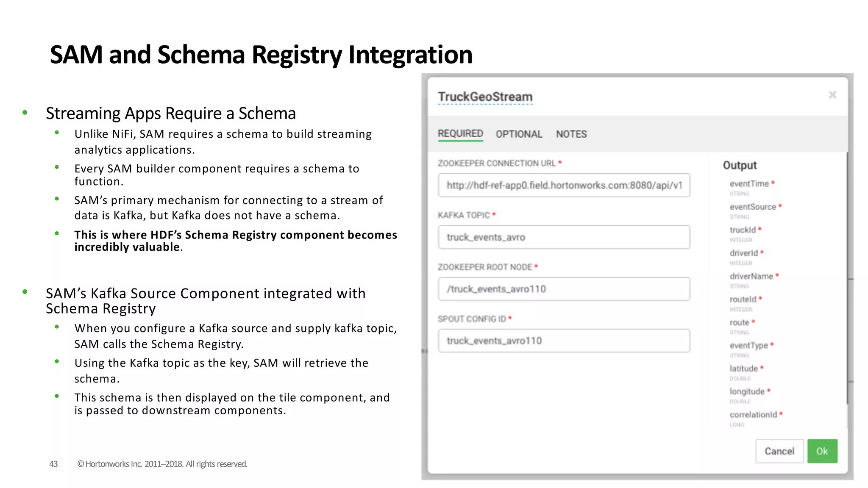Click the Kafka Topic input field

point(564,237)
